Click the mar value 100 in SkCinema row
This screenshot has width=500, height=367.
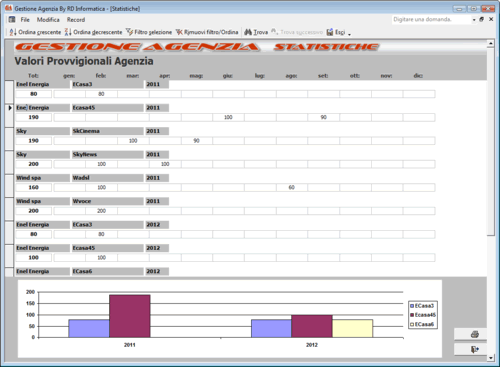coord(133,141)
